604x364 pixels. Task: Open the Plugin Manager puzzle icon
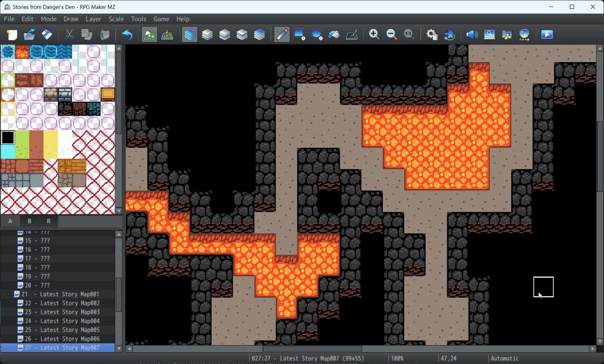coord(449,35)
